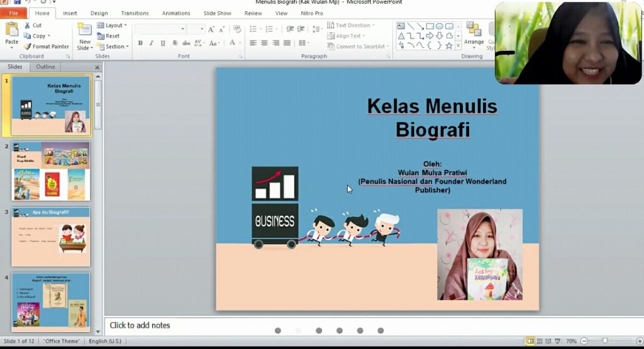
Task: Decrease font size with small A
Action: pos(221,29)
